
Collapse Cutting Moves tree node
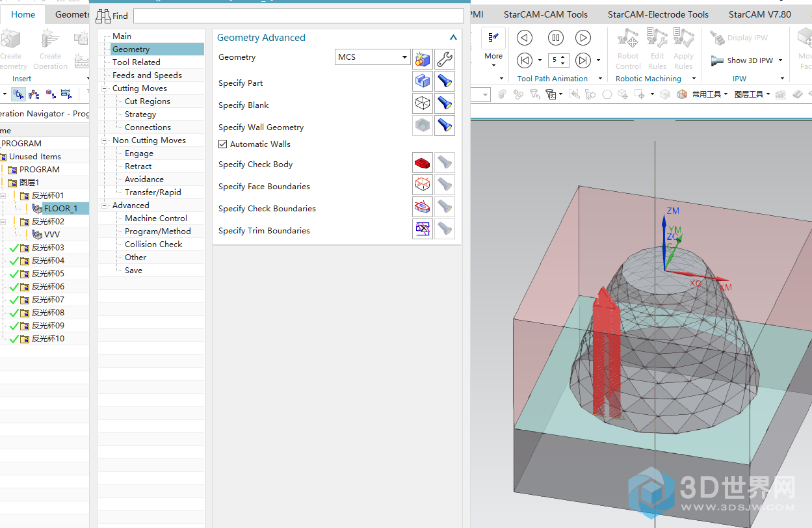pyautogui.click(x=105, y=88)
